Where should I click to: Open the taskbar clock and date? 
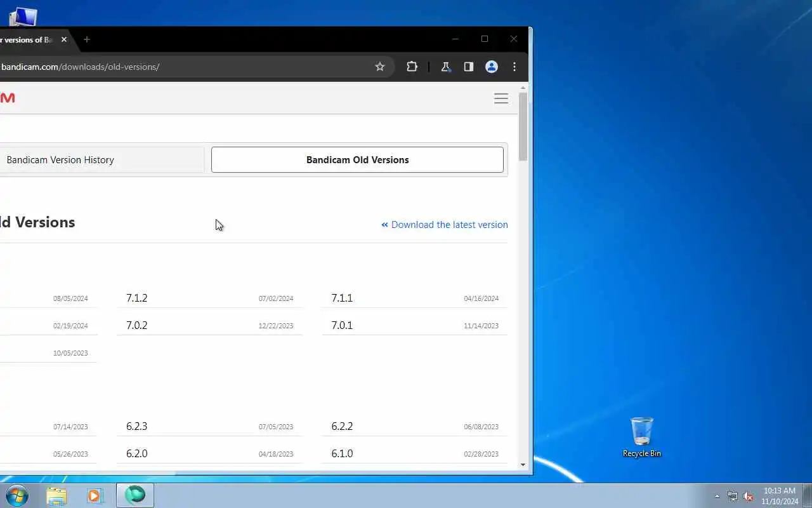coord(780,496)
